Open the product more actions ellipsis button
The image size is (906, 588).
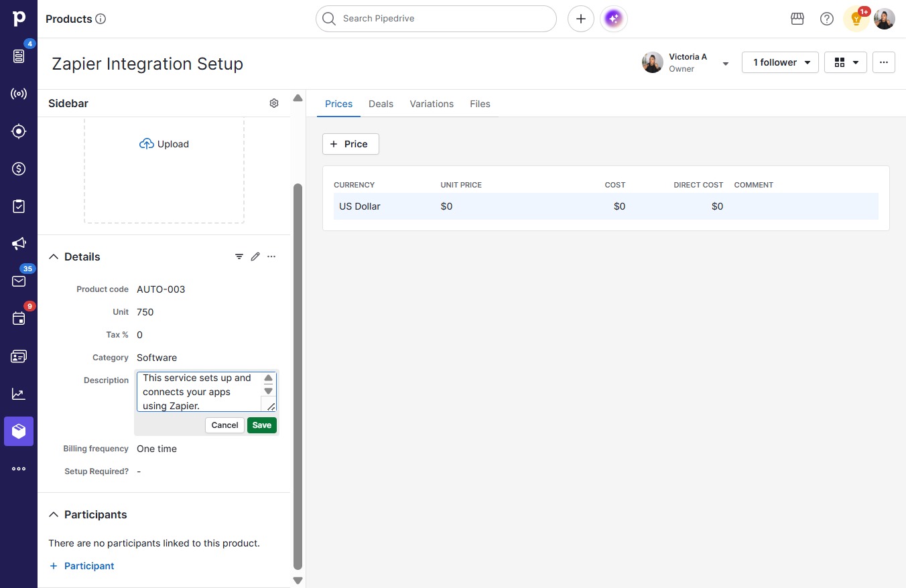click(884, 62)
